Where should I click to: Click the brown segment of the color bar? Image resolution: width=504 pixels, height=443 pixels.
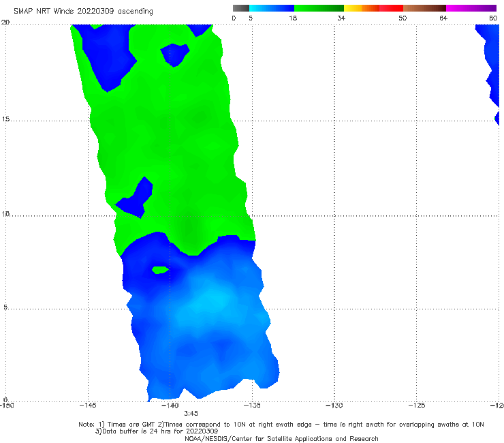point(424,8)
